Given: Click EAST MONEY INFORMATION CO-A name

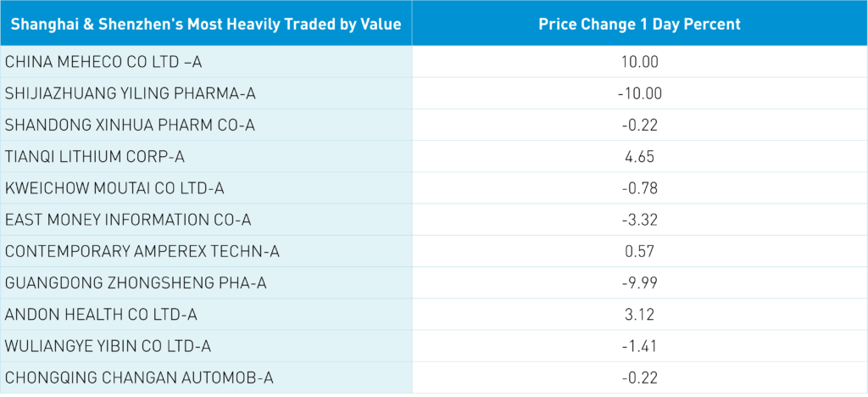Looking at the screenshot, I should 129,220.
